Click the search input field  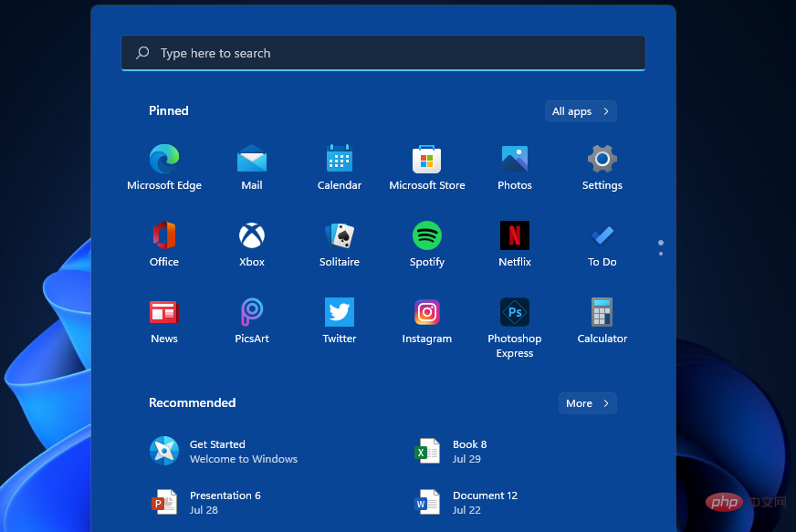382,53
